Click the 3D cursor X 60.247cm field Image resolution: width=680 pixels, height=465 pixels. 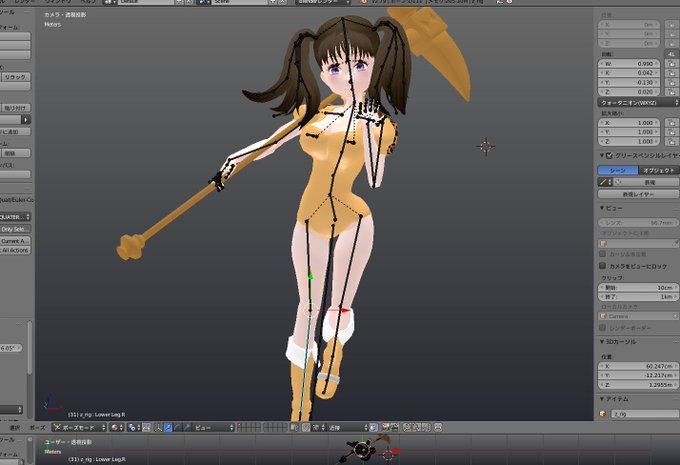tap(638, 366)
